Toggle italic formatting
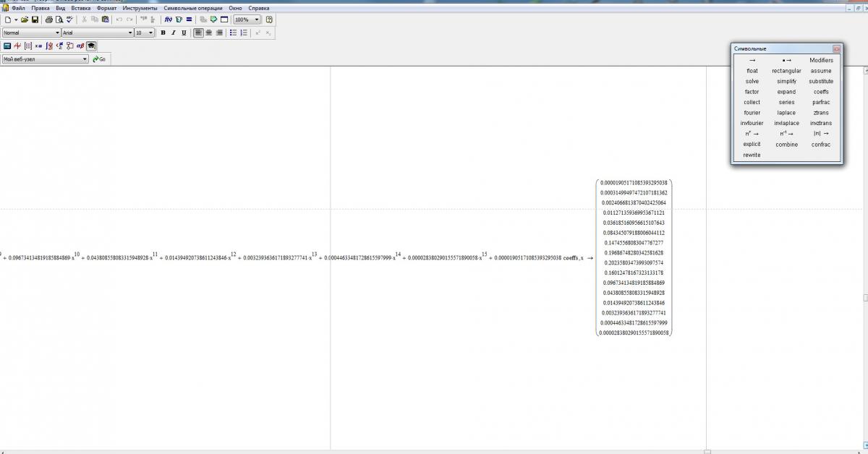The image size is (868, 454). (x=173, y=33)
